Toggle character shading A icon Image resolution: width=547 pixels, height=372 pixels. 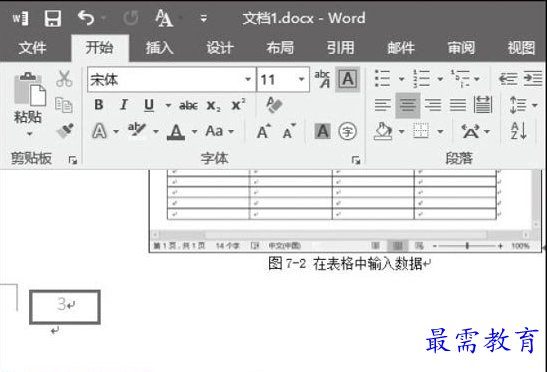323,132
